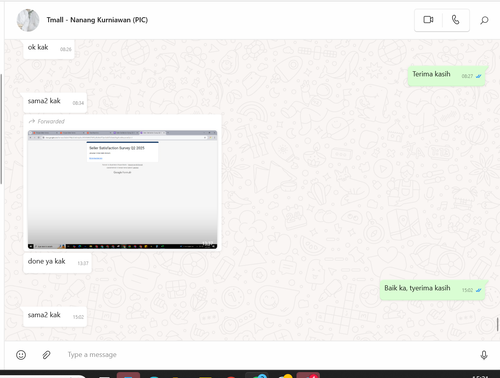Click the chat list scrollbar on left edge
The image size is (500, 378).
coord(1,129)
